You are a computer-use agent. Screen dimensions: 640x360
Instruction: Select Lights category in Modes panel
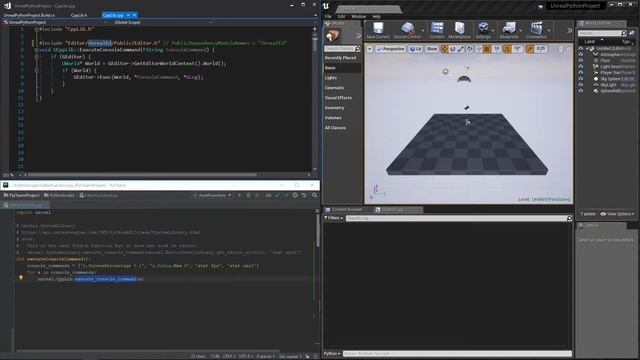pos(331,78)
